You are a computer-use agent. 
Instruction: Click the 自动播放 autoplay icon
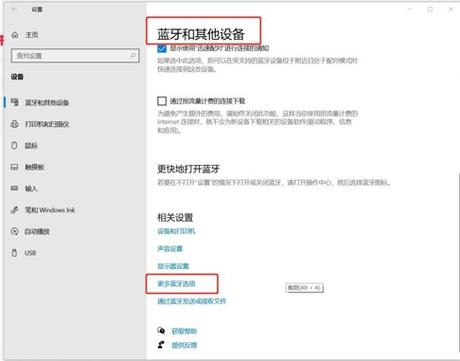(x=14, y=231)
